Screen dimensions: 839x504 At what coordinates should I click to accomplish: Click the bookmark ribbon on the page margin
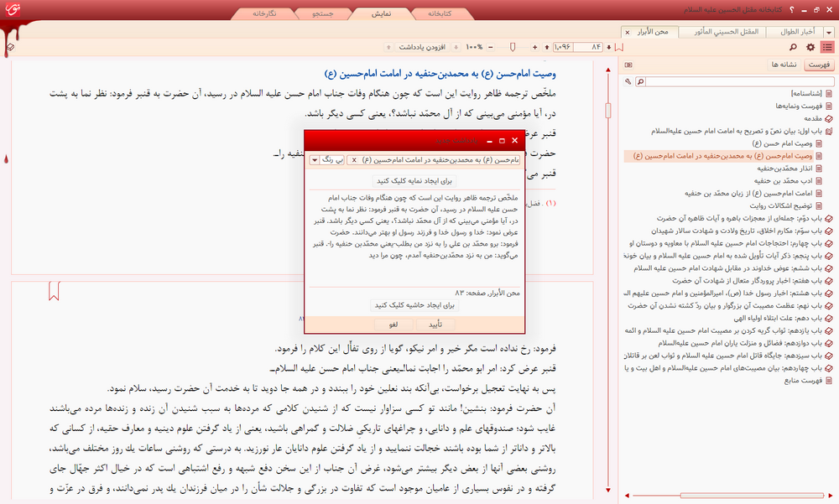pos(54,291)
